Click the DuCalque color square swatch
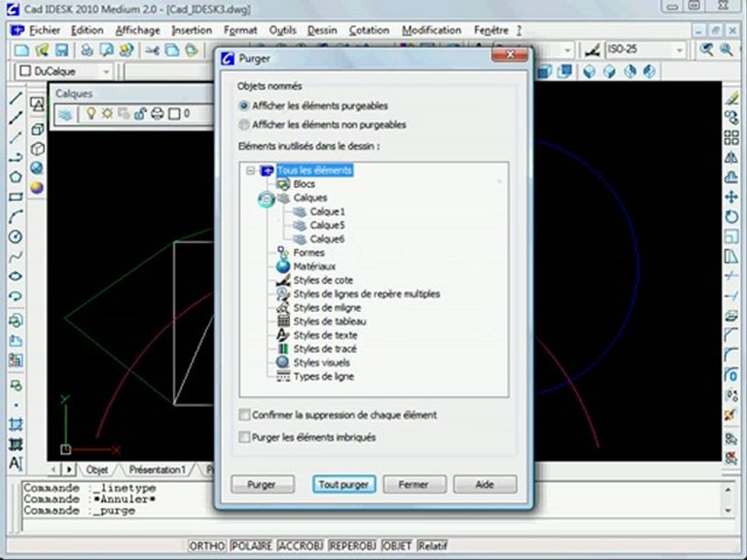 tap(25, 72)
